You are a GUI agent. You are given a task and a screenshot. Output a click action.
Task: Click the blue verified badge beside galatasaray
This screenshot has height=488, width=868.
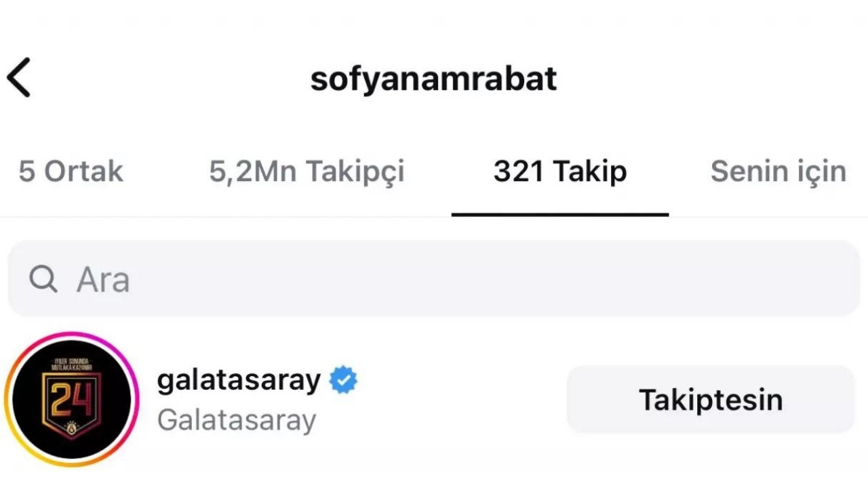343,380
